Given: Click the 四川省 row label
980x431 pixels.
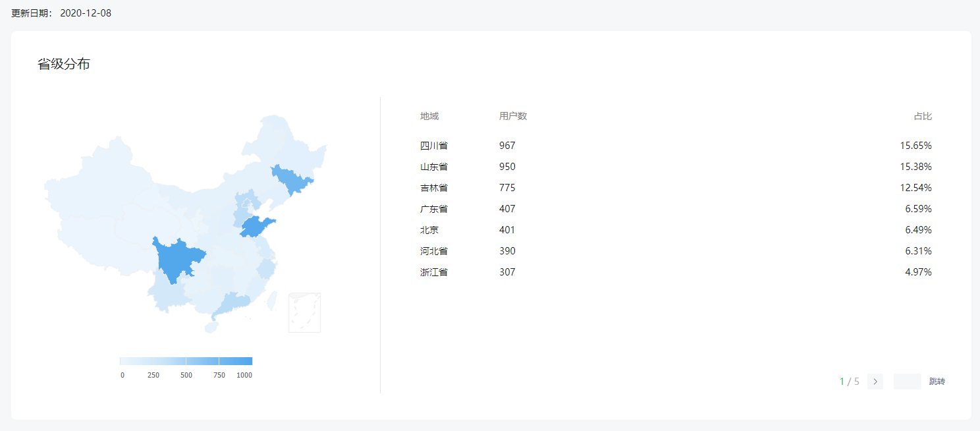Looking at the screenshot, I should 434,146.
